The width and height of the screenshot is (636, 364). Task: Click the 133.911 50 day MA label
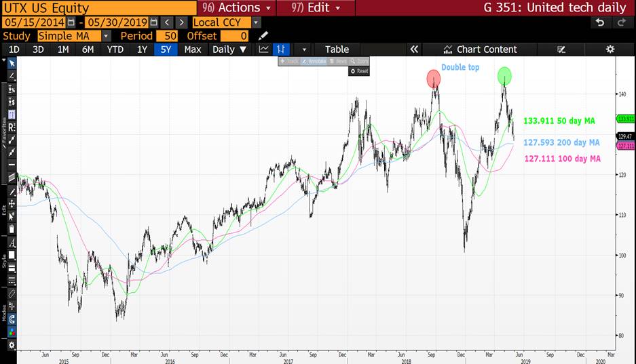559,121
